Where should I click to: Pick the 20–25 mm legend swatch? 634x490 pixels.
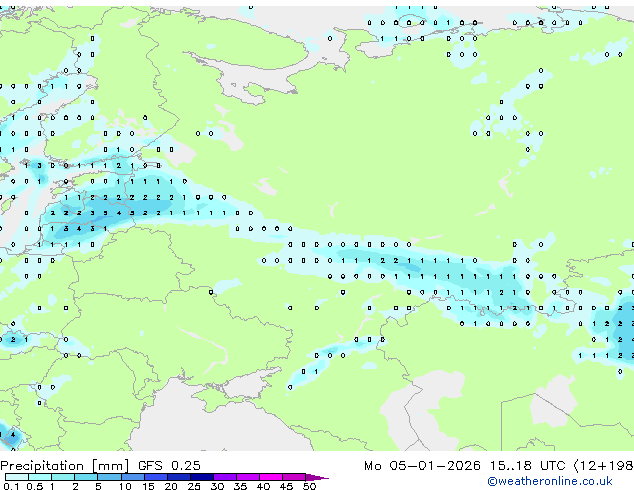point(178,477)
